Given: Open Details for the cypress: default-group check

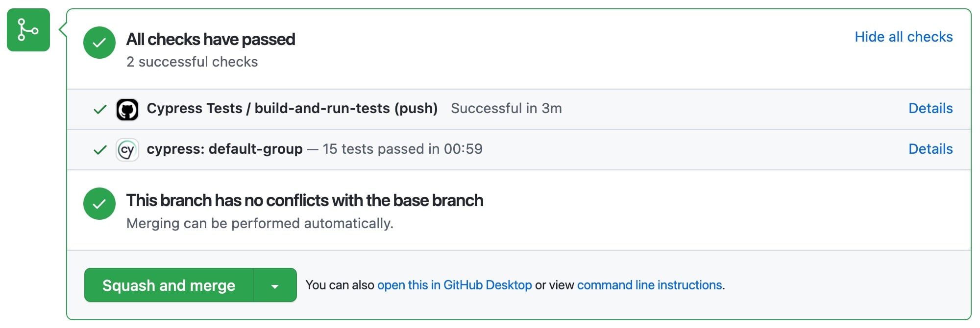Looking at the screenshot, I should [930, 149].
